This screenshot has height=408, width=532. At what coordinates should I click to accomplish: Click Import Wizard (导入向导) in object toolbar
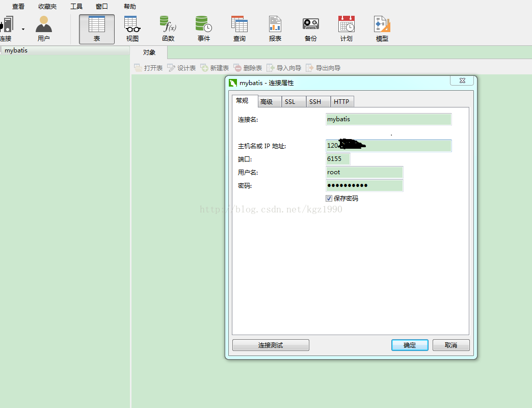[284, 68]
